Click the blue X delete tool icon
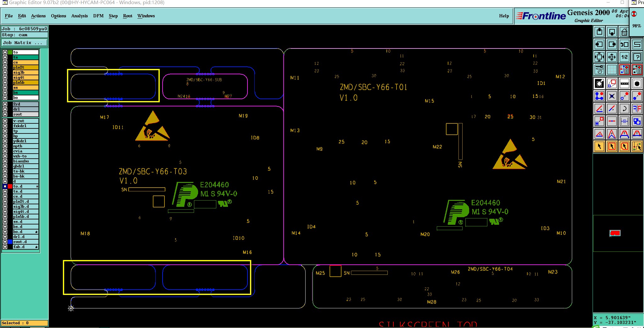The height and width of the screenshot is (328, 644). pos(612,96)
